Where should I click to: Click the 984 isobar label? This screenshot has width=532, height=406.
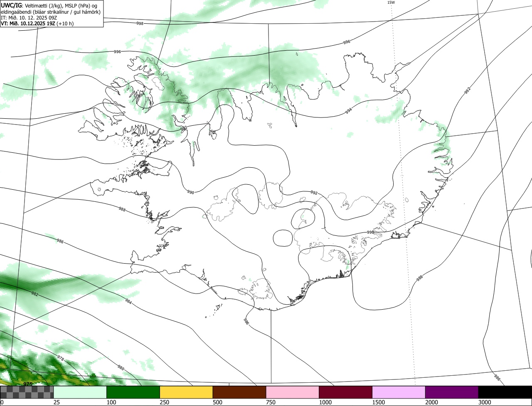128,302
